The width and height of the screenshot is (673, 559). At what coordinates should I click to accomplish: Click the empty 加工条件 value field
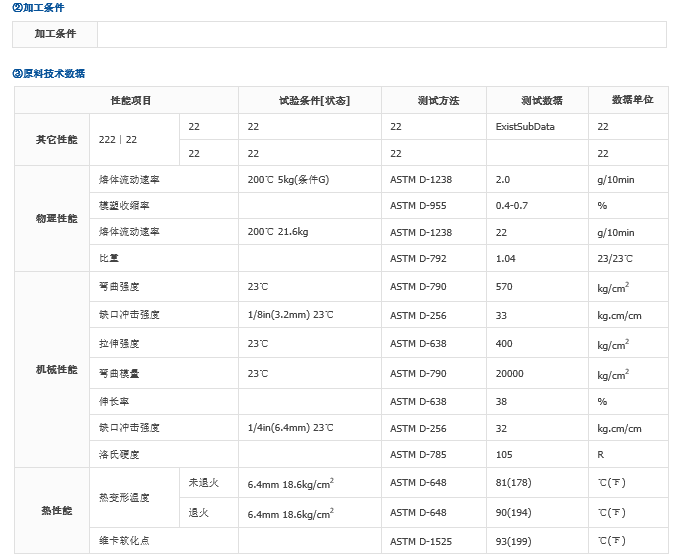(x=381, y=34)
